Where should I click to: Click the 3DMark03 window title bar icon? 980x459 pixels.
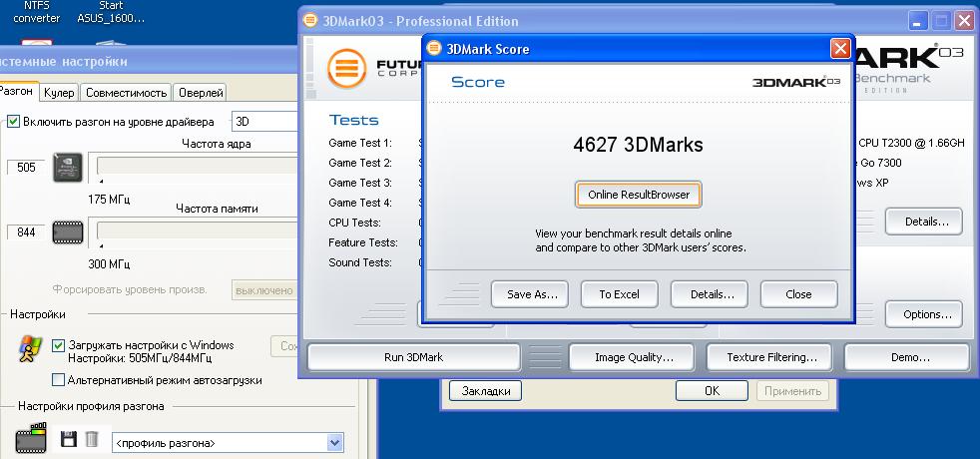click(310, 21)
